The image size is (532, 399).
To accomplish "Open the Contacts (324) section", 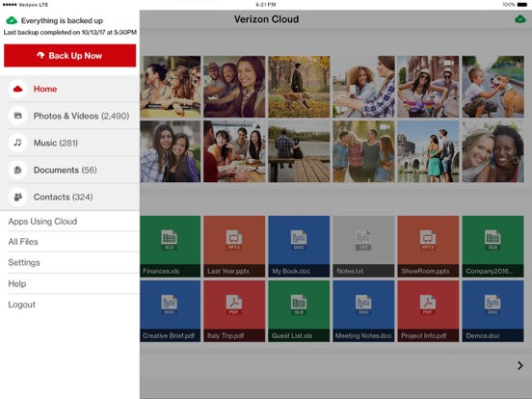I will point(70,198).
